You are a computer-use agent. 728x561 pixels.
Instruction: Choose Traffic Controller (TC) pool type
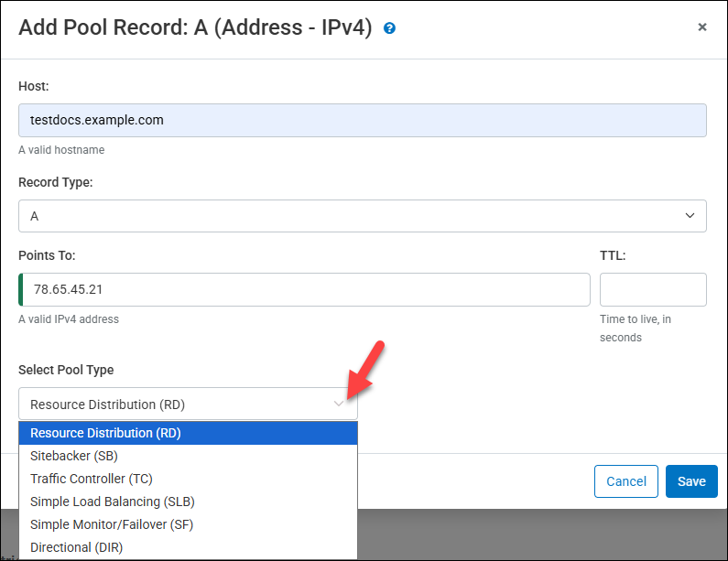pos(188,479)
